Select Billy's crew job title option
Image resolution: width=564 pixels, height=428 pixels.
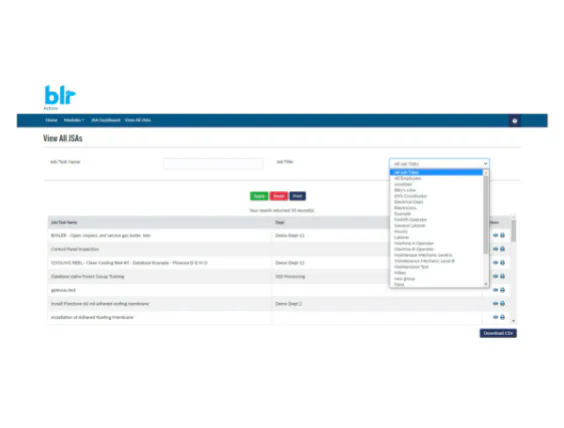[405, 190]
